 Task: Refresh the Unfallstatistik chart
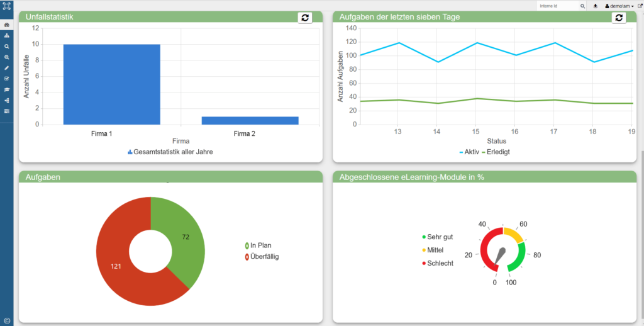click(x=305, y=18)
